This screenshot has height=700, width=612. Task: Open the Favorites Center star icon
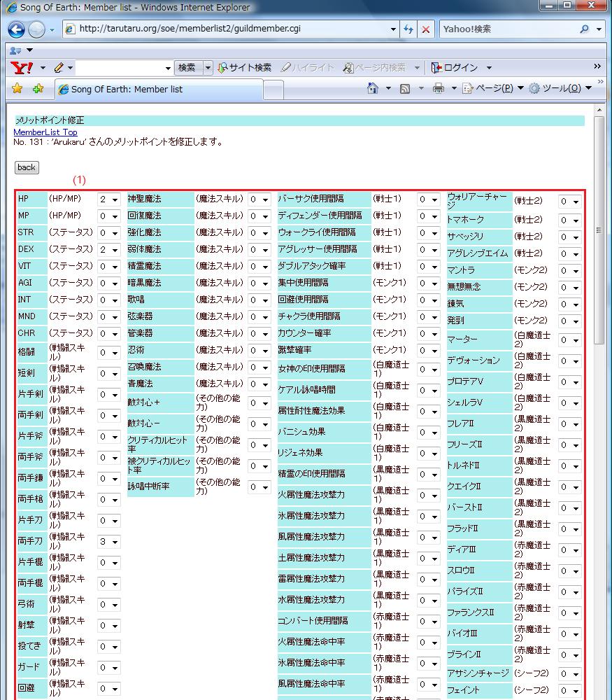tap(17, 89)
